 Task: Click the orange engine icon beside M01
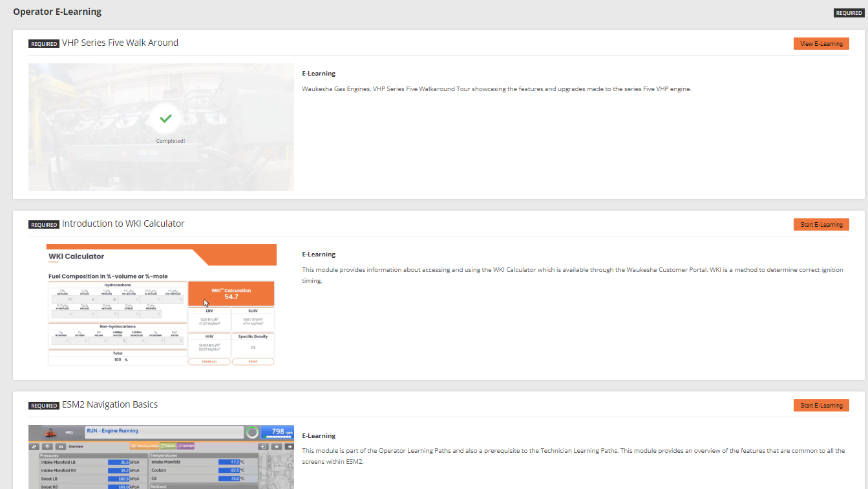click(50, 432)
